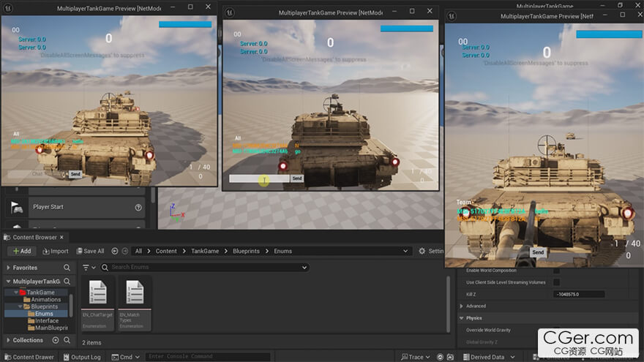Image resolution: width=644 pixels, height=362 pixels.
Task: Expand the Favorites section
Action: pos(8,268)
